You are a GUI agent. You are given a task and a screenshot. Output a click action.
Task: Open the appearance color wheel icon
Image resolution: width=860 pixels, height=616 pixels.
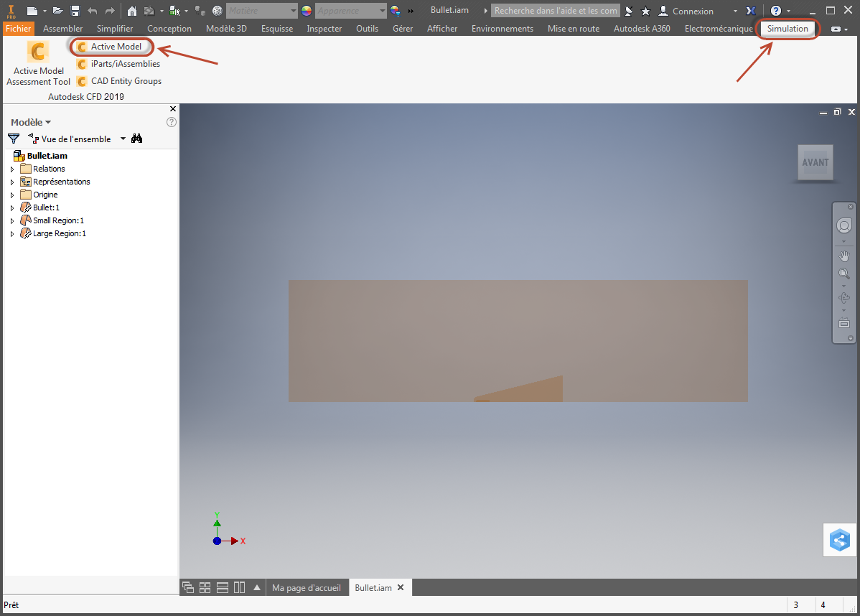(x=307, y=11)
